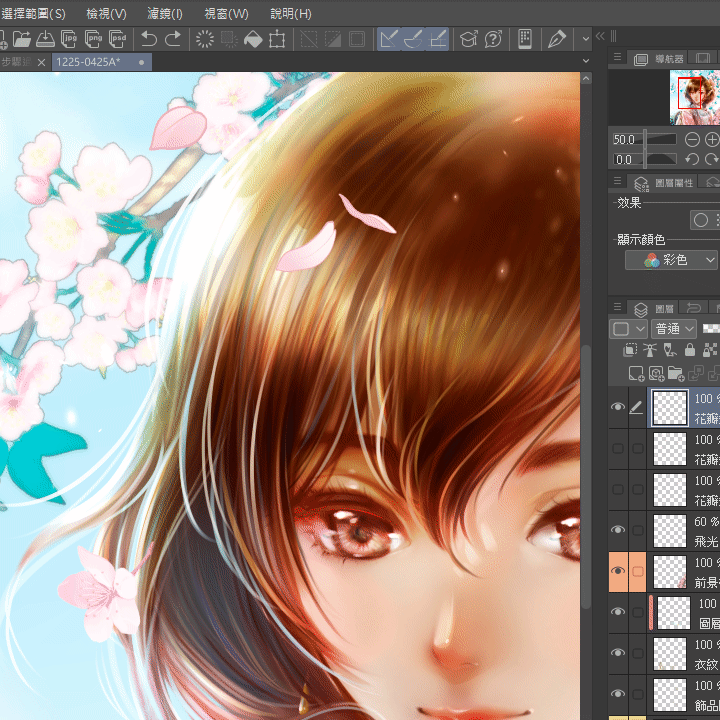Open a file with the folder icon
Image resolution: width=720 pixels, height=720 pixels.
(22, 39)
